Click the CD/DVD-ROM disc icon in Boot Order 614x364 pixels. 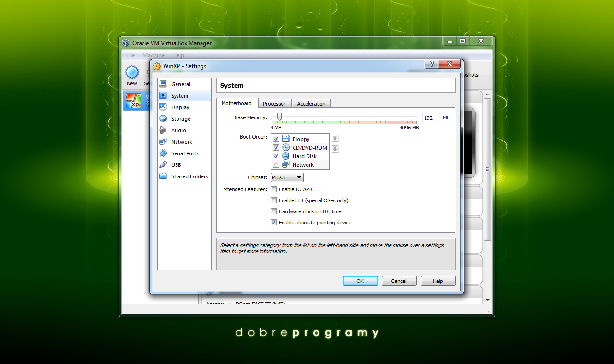click(286, 148)
